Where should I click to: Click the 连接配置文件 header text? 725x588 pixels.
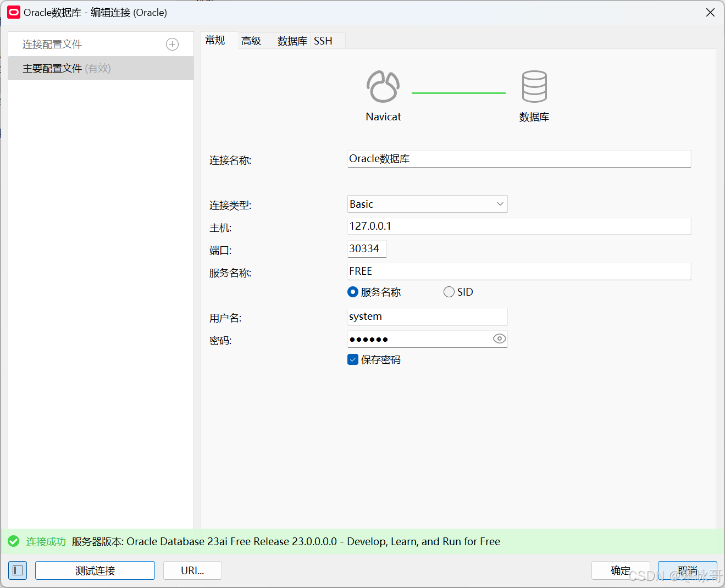[52, 45]
